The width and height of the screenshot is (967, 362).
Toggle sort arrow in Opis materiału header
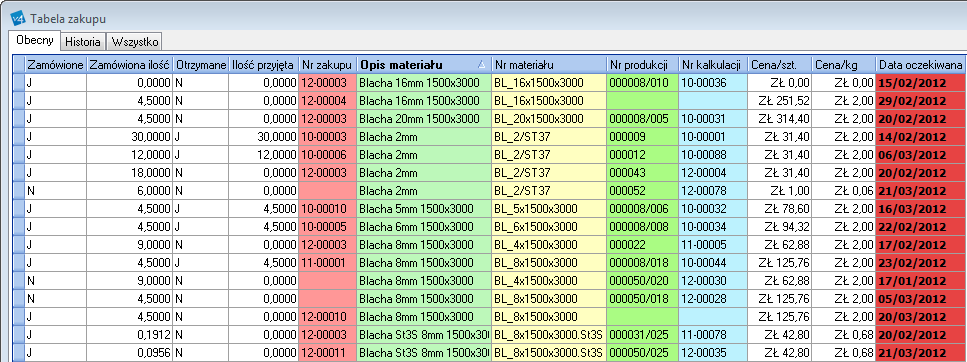coord(482,64)
